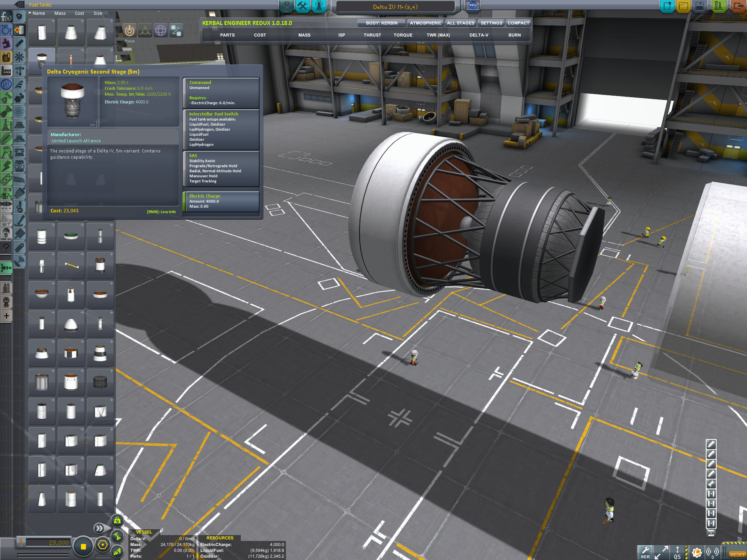Open the Pods category icon
Viewport: 747px width, 560px height.
click(x=19, y=17)
